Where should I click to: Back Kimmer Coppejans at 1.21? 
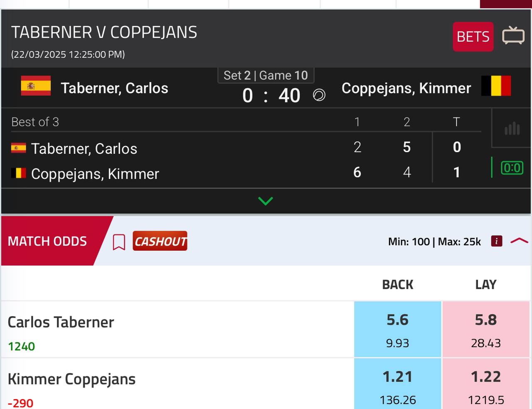click(x=398, y=384)
